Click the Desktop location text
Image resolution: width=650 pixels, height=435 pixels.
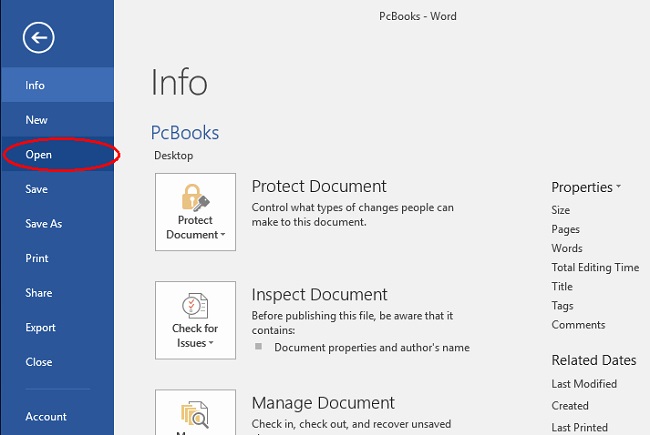(174, 156)
